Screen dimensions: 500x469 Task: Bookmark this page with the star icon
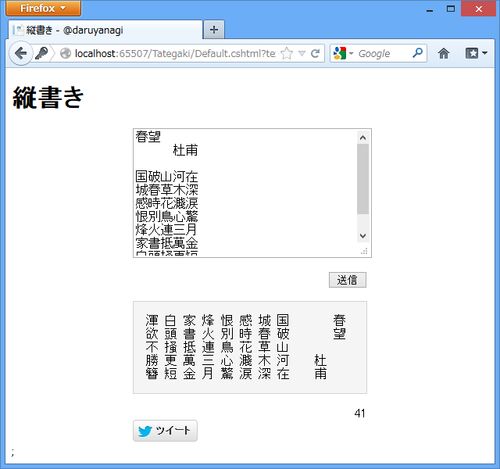287,53
